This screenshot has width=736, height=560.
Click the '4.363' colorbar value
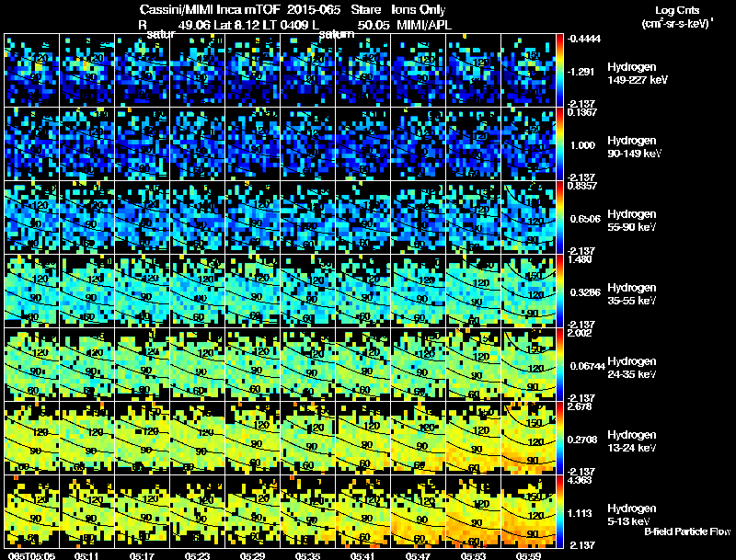pos(580,481)
